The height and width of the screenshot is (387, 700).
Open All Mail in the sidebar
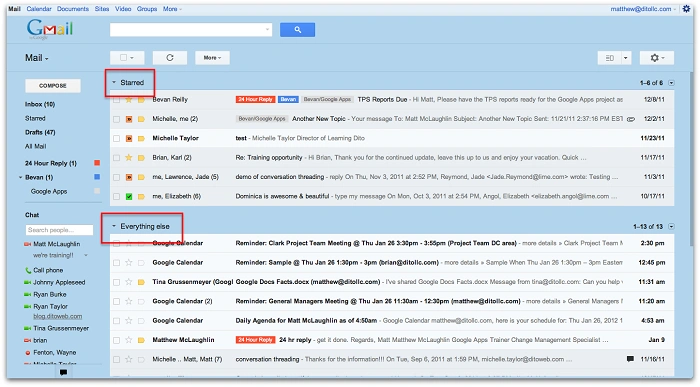click(35, 146)
